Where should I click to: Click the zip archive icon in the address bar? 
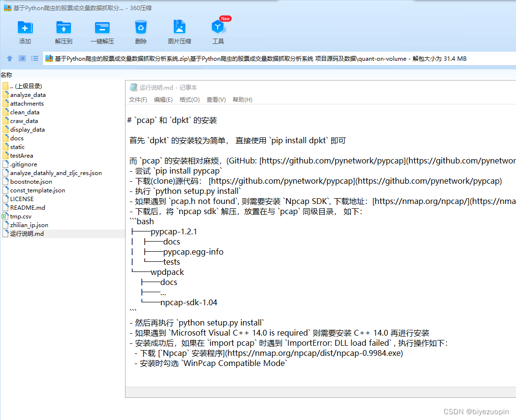(49, 58)
